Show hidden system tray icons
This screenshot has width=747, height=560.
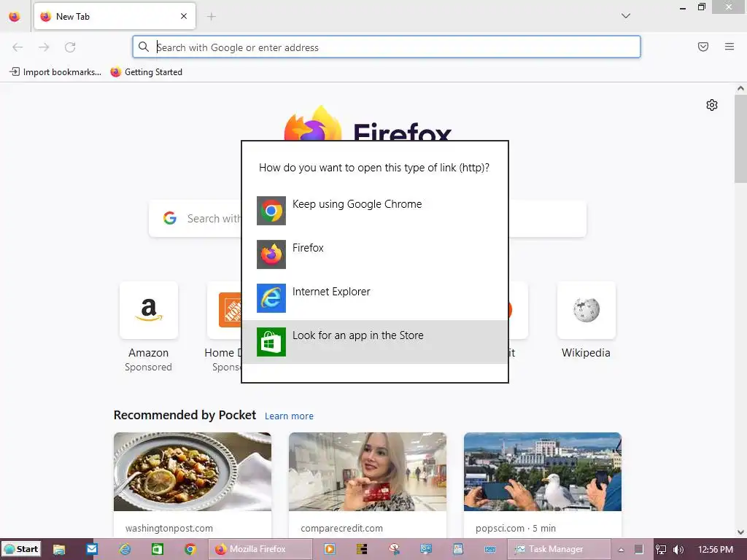click(x=622, y=550)
